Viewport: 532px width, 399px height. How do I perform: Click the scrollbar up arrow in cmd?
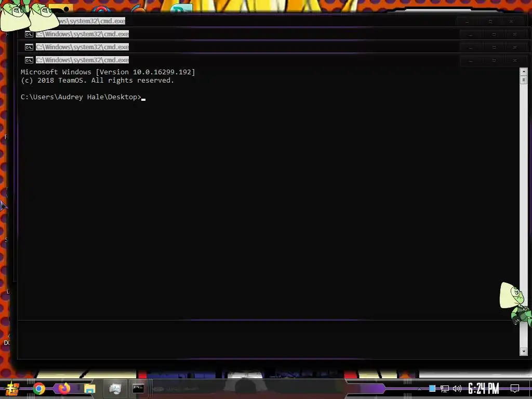click(524, 72)
